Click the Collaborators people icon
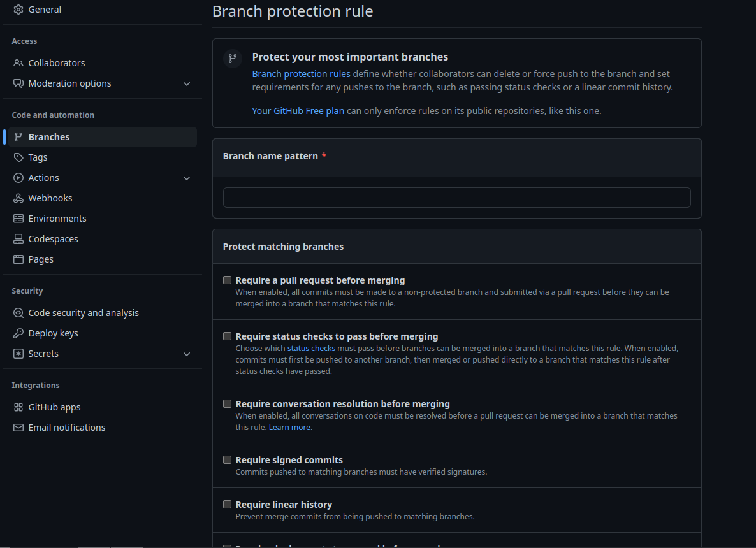 [x=18, y=63]
